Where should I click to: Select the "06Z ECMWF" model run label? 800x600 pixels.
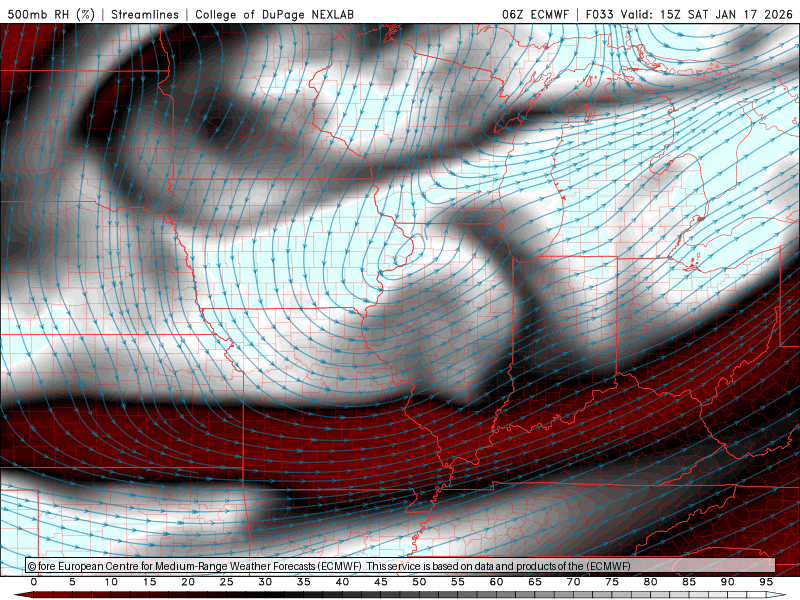[x=535, y=14]
